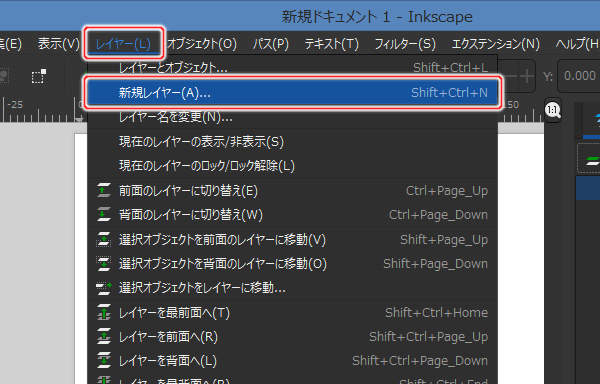Choose 新規レイヤー(A)... menu item
The image size is (600, 384).
[293, 93]
